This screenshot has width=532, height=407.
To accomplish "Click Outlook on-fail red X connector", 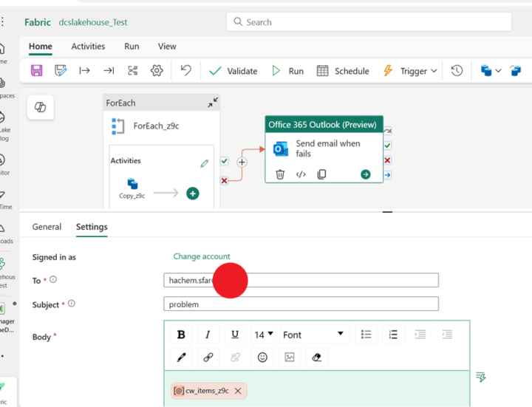I will 387,160.
